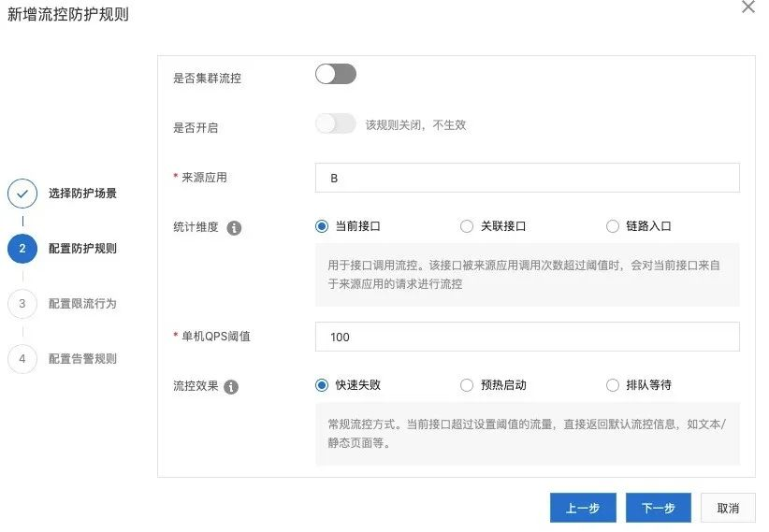This screenshot has width=769, height=532.
Task: Select the 关联接口 radio option
Action: click(x=467, y=226)
